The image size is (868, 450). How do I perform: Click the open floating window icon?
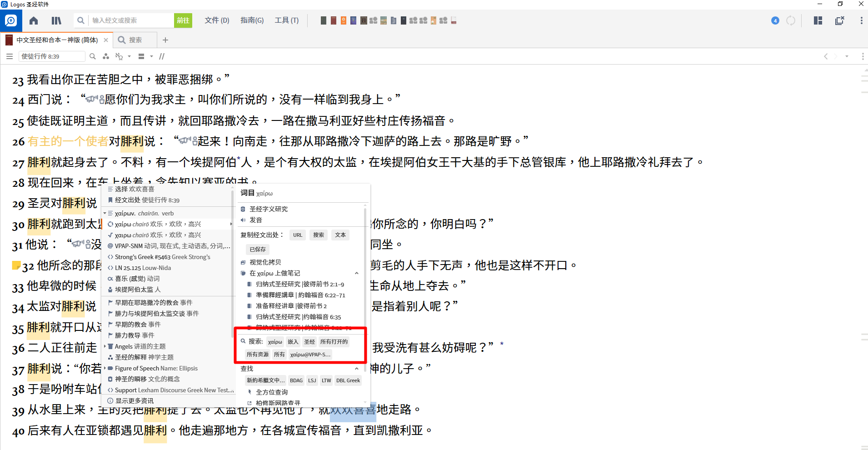point(840,20)
